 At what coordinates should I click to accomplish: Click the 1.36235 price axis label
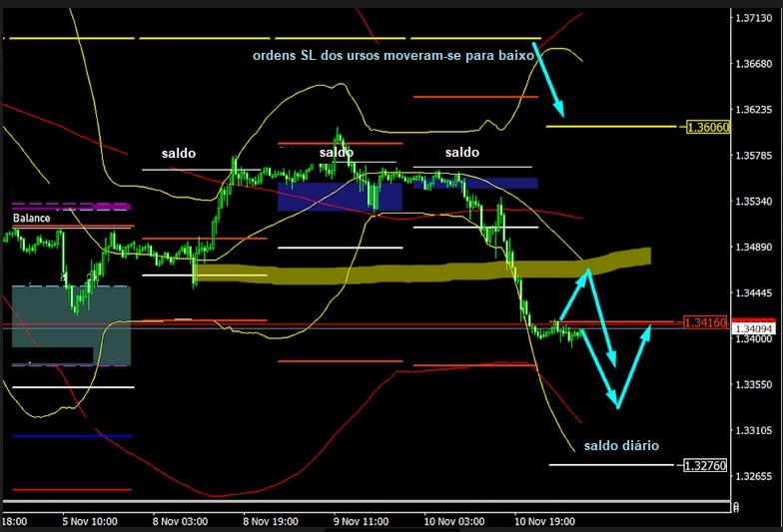pos(753,110)
